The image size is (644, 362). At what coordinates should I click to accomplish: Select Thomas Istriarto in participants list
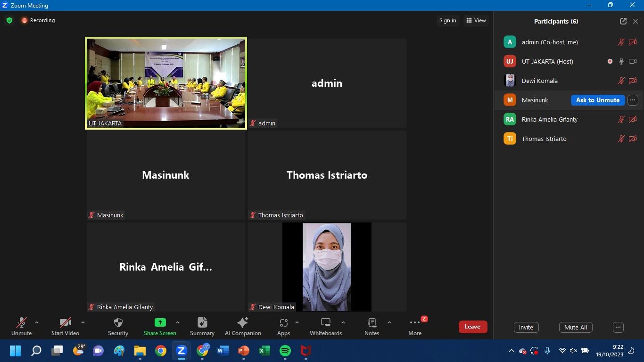[569, 139]
